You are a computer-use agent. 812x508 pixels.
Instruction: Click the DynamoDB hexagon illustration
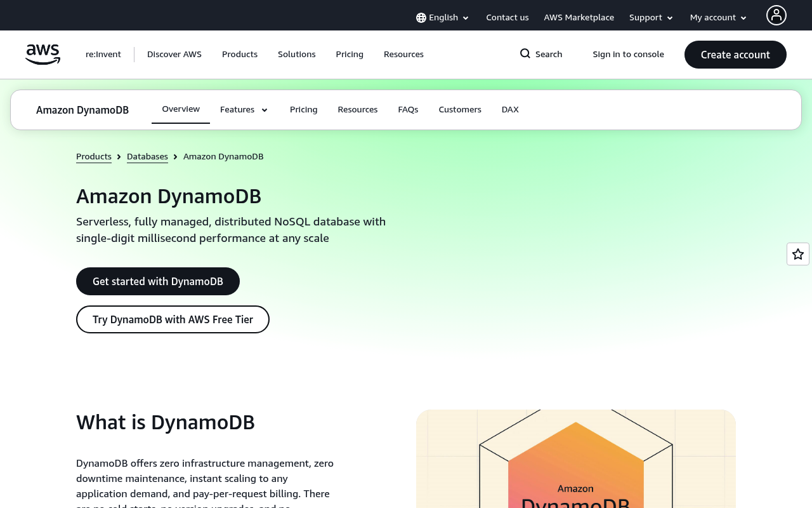(576, 459)
